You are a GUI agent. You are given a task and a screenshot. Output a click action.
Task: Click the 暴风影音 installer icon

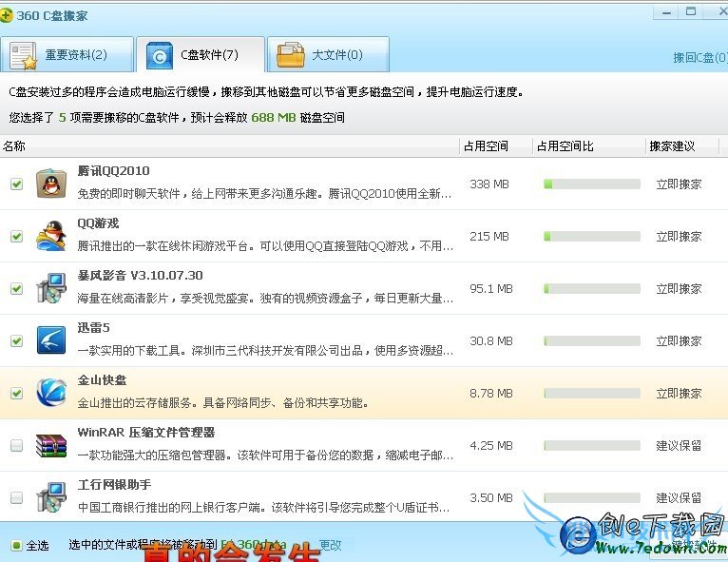(51, 288)
